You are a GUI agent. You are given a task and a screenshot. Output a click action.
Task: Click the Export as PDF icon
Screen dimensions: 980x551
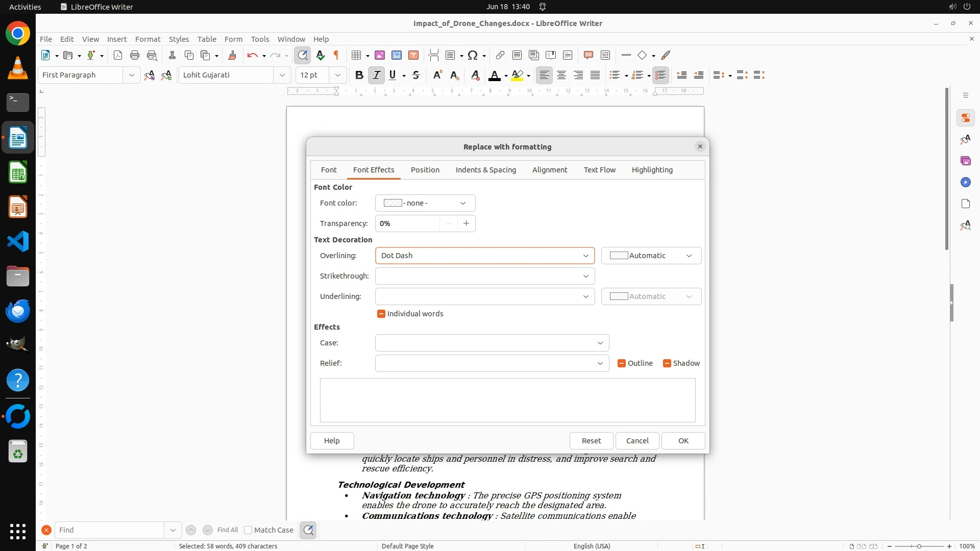(x=118, y=55)
